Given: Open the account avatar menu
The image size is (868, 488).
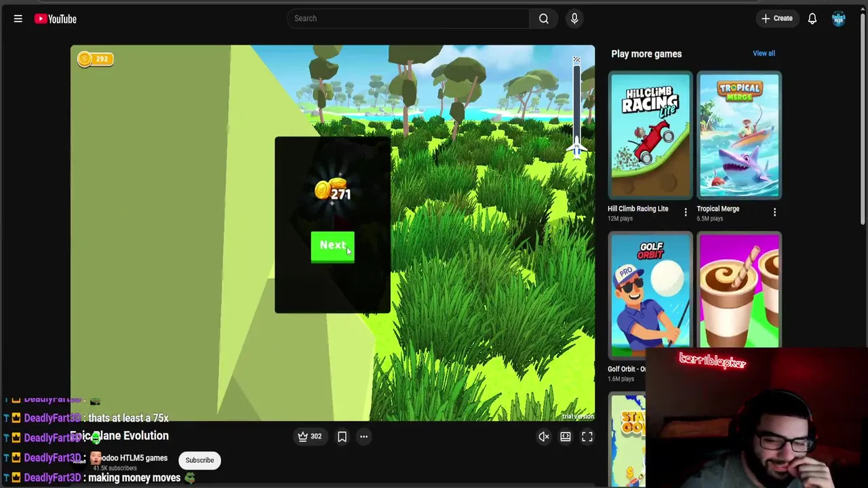Looking at the screenshot, I should pos(839,18).
